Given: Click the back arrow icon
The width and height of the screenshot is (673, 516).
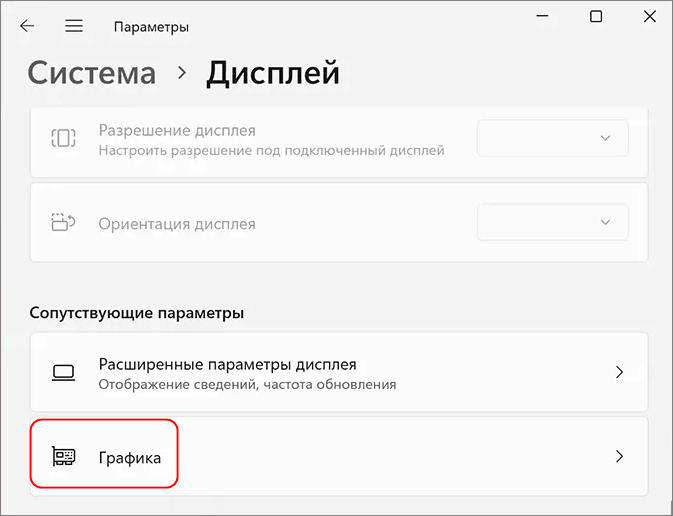Looking at the screenshot, I should (x=27, y=26).
